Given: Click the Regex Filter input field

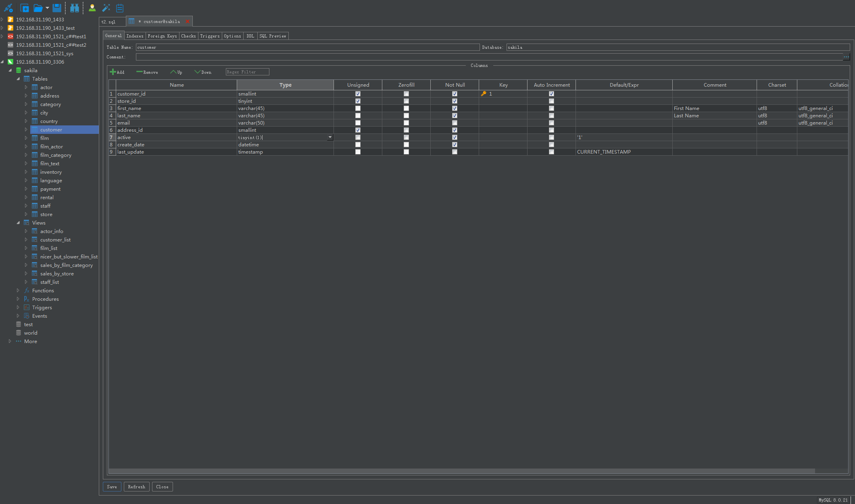Looking at the screenshot, I should point(247,72).
